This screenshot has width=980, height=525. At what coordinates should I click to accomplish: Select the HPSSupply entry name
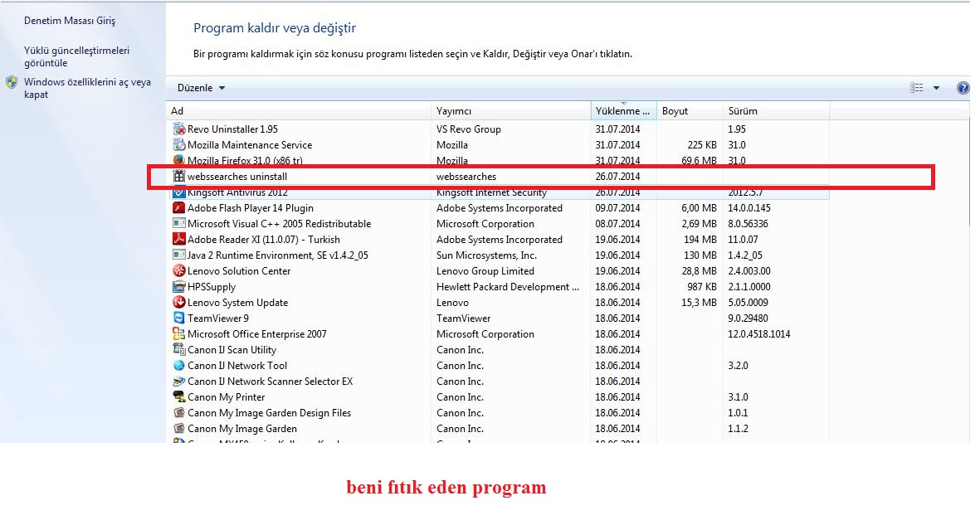(212, 287)
